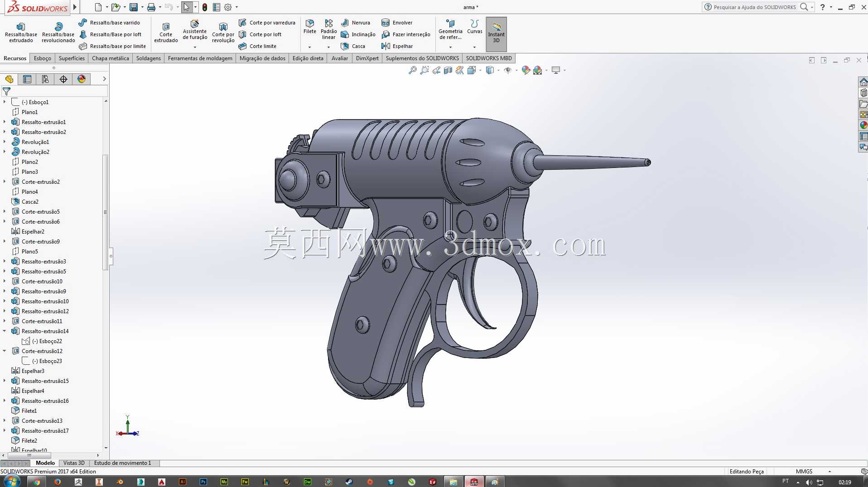Click the feature tree vertical scrollbar
This screenshot has height=487, width=868.
(106, 213)
